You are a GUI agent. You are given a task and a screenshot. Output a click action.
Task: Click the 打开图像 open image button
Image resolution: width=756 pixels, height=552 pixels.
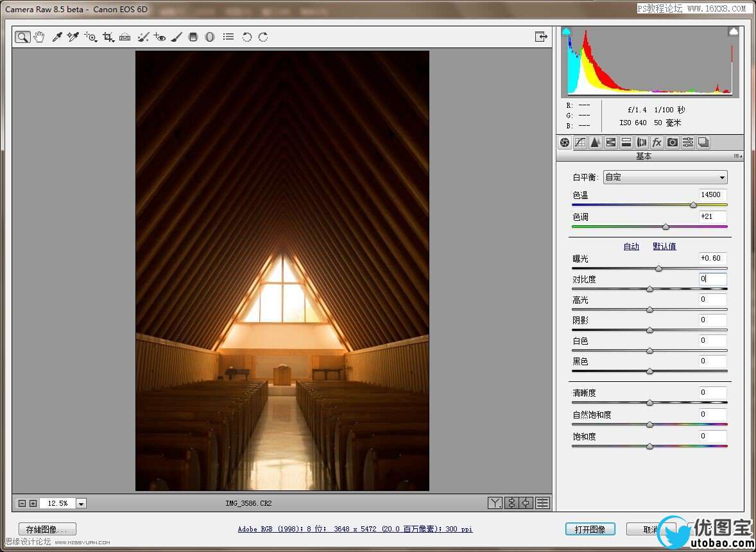[x=590, y=530]
